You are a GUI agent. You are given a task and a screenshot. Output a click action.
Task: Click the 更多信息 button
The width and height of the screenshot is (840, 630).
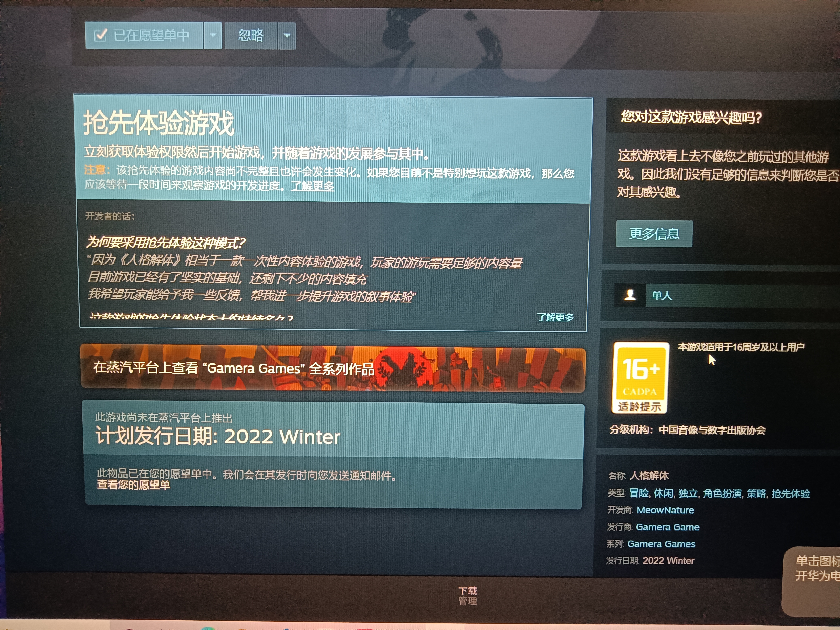pos(654,234)
